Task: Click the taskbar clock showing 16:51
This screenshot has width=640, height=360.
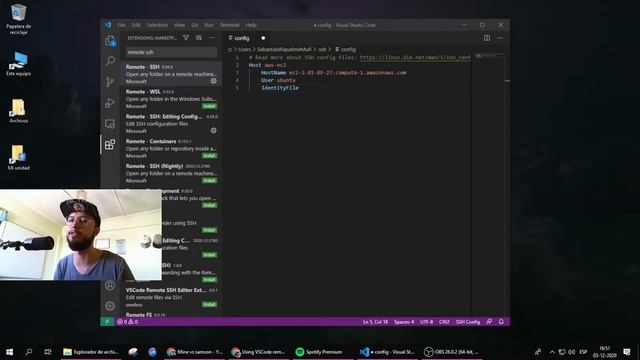Action: (x=604, y=351)
